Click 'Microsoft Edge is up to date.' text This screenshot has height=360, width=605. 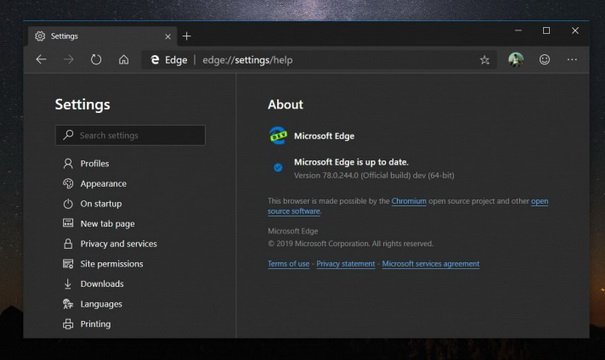click(x=351, y=162)
